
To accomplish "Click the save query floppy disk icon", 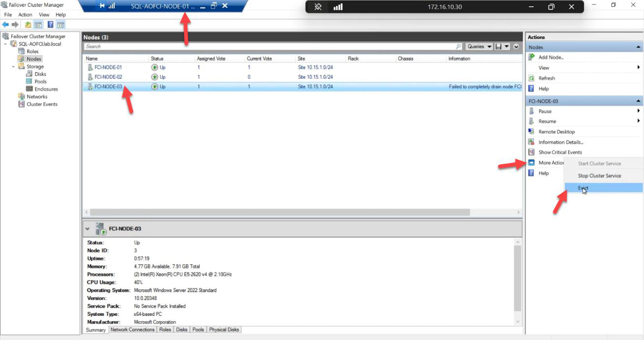I will click(x=499, y=47).
